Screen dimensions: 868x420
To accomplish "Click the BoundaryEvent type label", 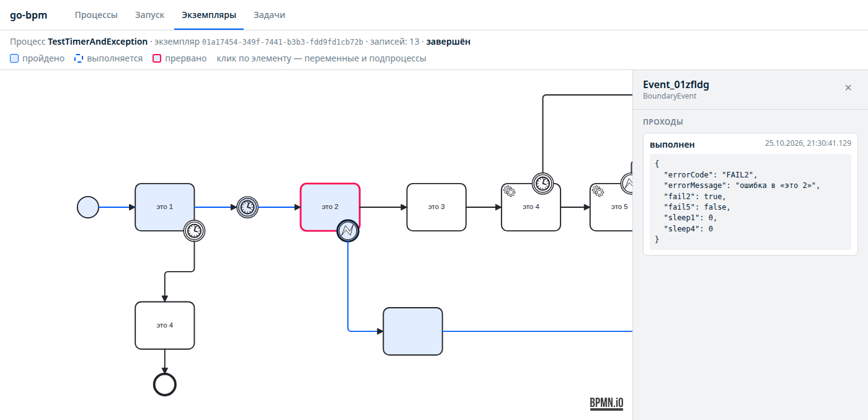I will tap(670, 96).
